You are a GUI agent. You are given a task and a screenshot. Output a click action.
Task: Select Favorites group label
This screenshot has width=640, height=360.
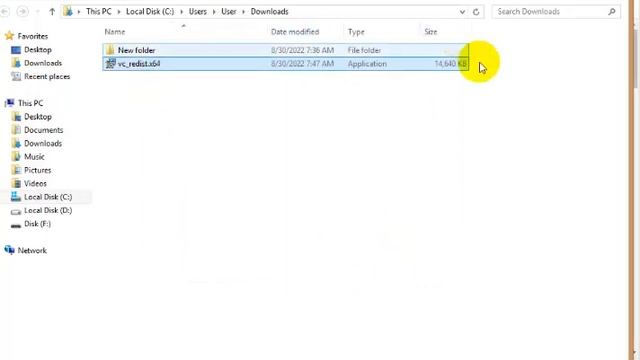point(33,36)
